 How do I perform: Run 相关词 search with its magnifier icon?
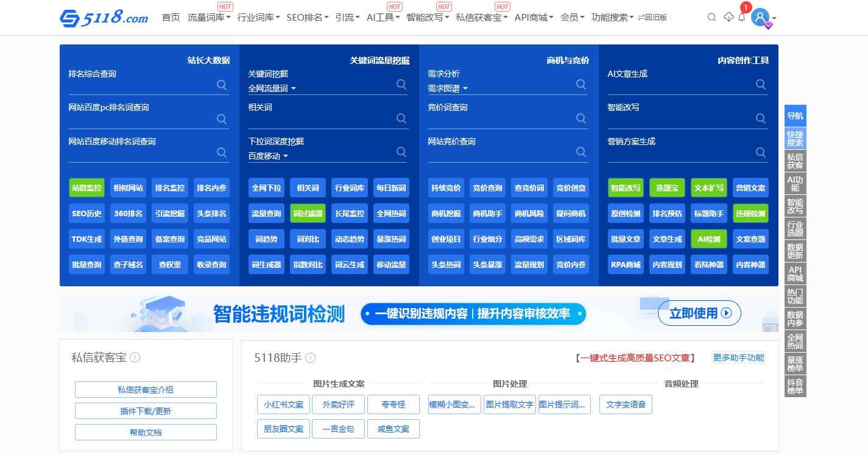401,118
